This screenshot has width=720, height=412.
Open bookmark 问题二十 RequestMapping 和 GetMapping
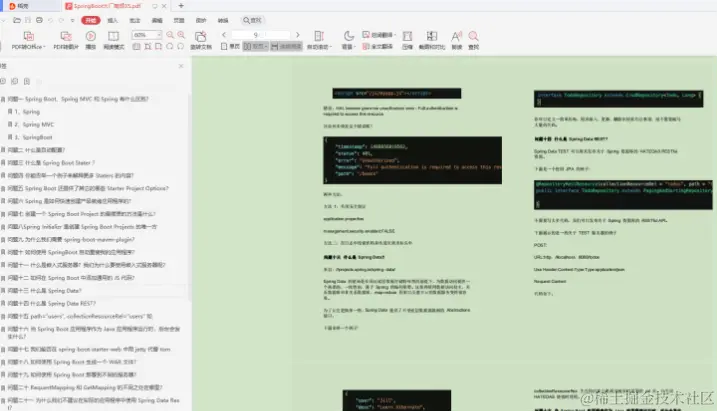coord(84,388)
